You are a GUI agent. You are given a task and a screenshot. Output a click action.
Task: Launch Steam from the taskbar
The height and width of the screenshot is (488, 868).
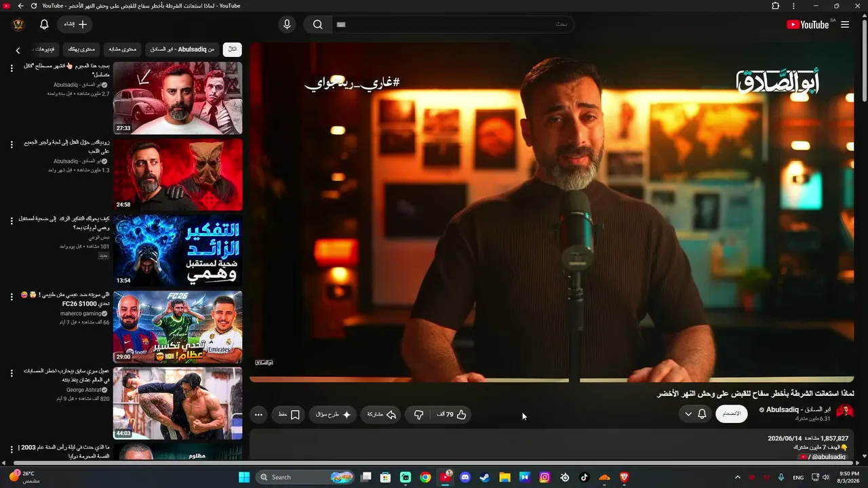(485, 477)
